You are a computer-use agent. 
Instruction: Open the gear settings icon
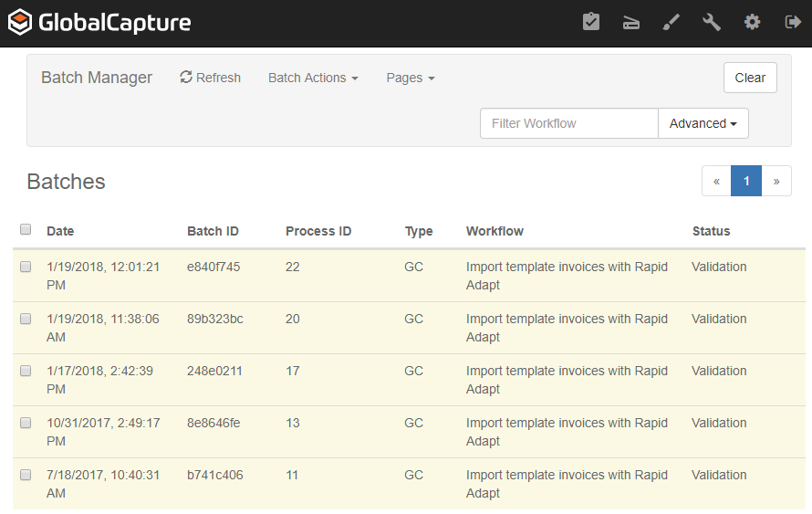[752, 22]
